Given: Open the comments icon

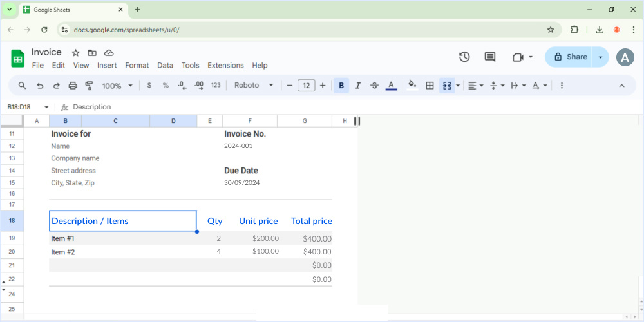Looking at the screenshot, I should point(490,57).
